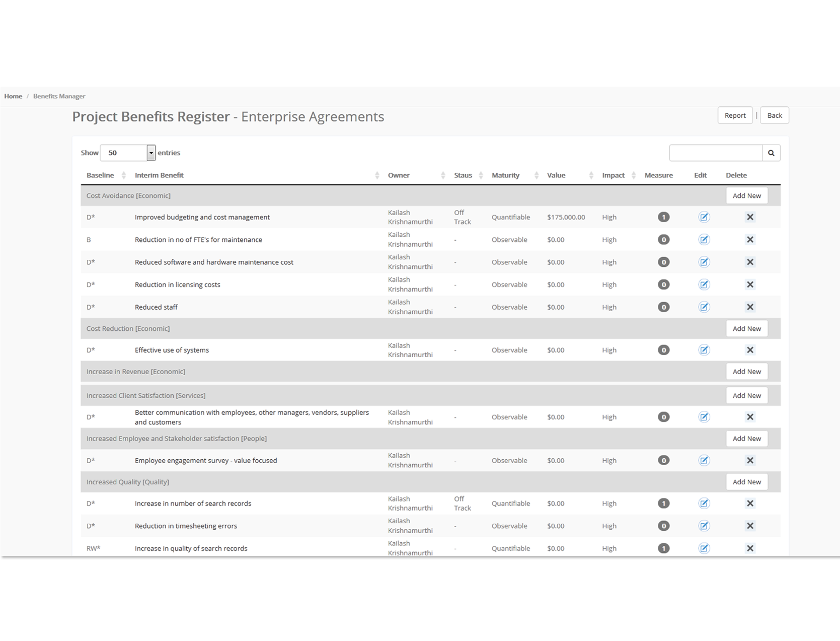
Task: Edit the Reduction in licensing costs row
Action: [x=704, y=284]
